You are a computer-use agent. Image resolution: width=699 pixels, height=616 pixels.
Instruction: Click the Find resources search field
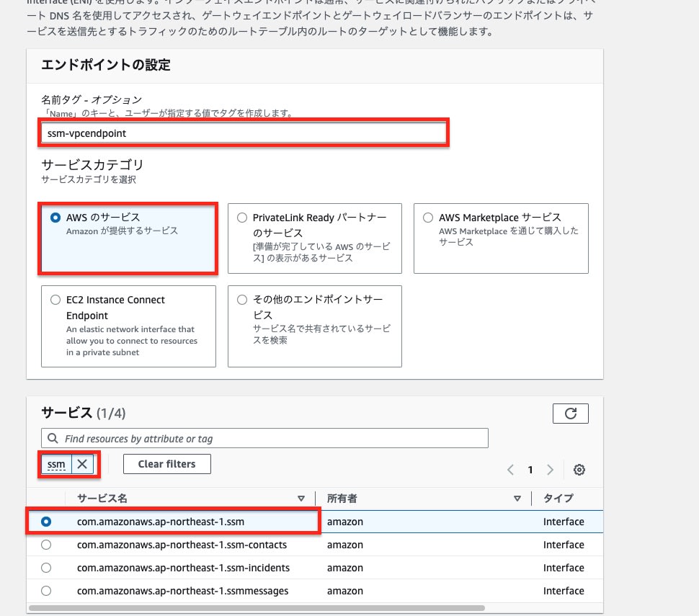[x=264, y=438]
